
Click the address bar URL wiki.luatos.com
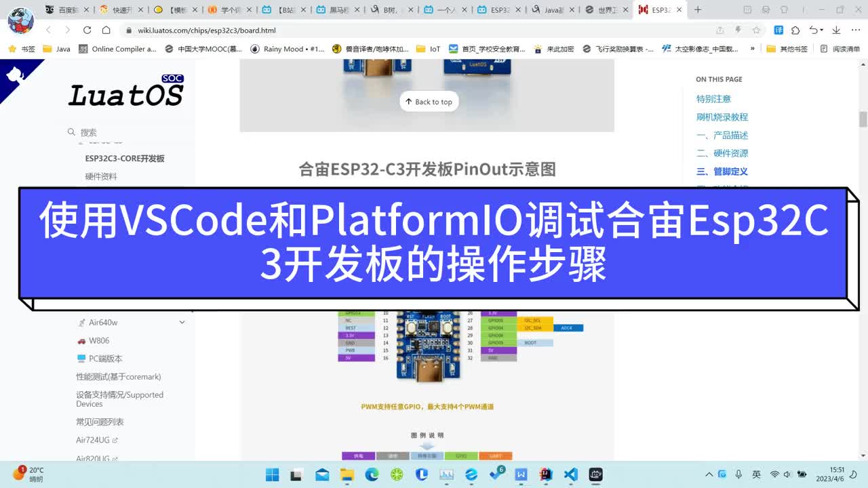coord(207,30)
